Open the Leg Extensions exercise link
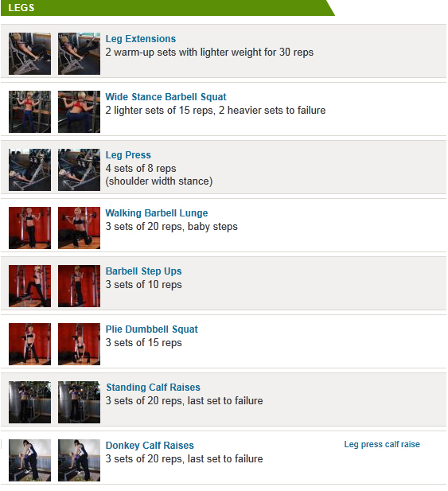Image resolution: width=448 pixels, height=491 pixels. coord(141,39)
